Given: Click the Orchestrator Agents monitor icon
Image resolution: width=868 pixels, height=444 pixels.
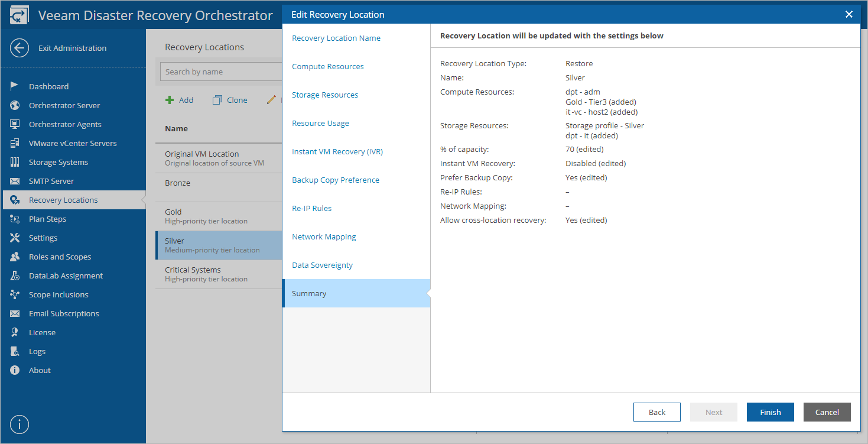Looking at the screenshot, I should [x=15, y=124].
